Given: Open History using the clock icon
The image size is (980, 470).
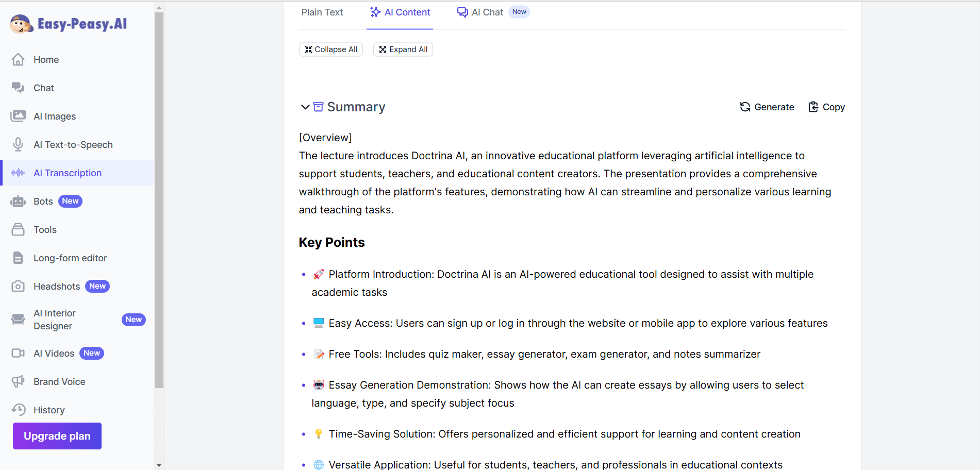Looking at the screenshot, I should point(18,410).
